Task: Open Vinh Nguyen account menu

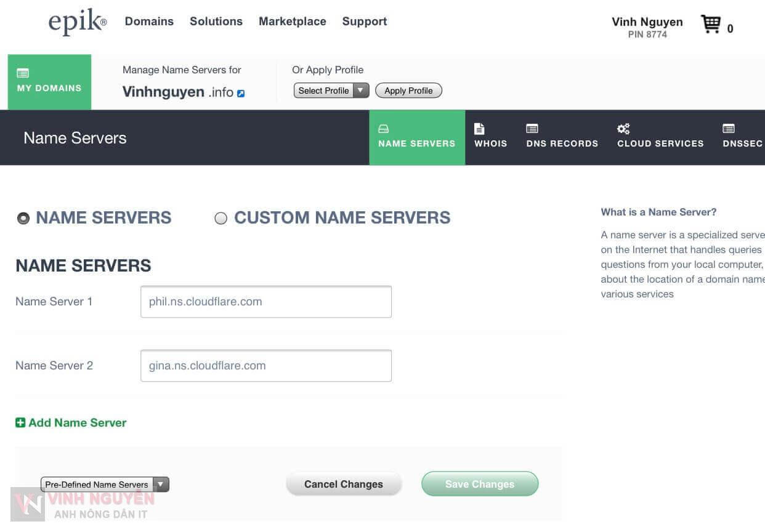Action: (x=647, y=22)
